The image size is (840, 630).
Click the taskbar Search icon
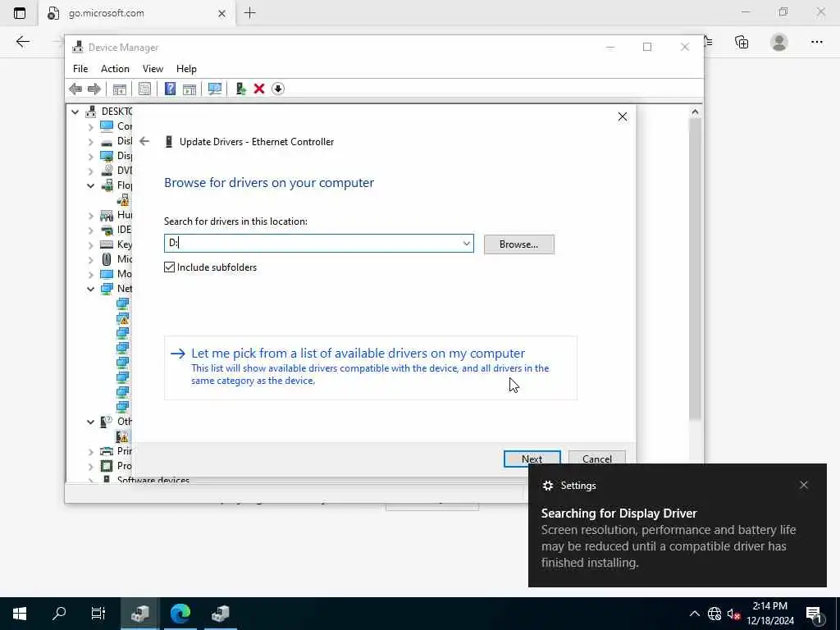(x=59, y=613)
